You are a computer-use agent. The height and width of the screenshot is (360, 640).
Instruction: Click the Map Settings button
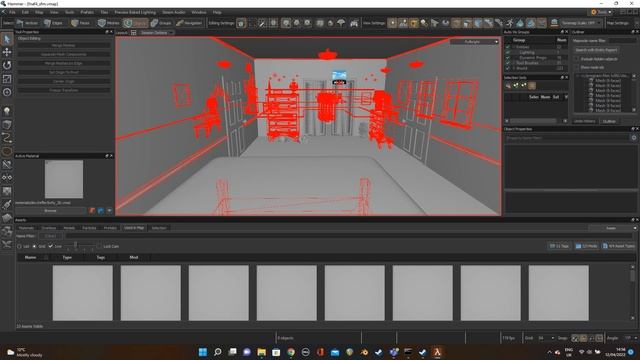[618, 23]
